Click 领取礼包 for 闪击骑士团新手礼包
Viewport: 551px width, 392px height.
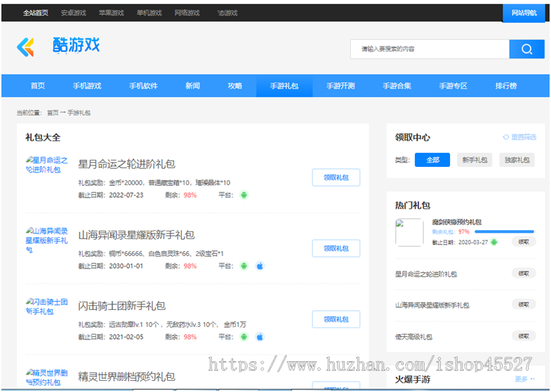point(336,319)
